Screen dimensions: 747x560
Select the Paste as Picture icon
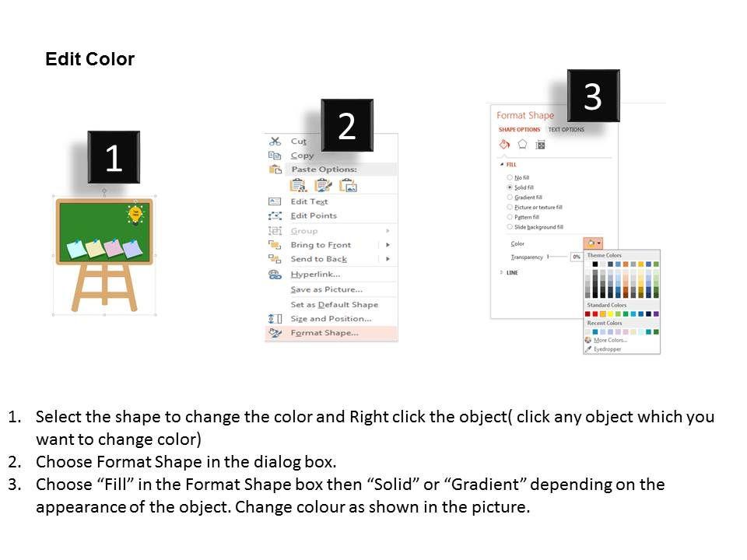click(348, 185)
